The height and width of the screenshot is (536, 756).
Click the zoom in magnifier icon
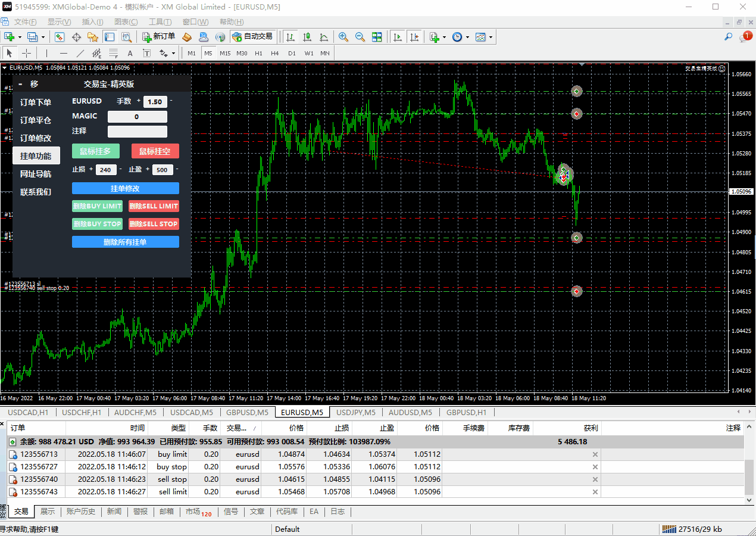(x=343, y=37)
